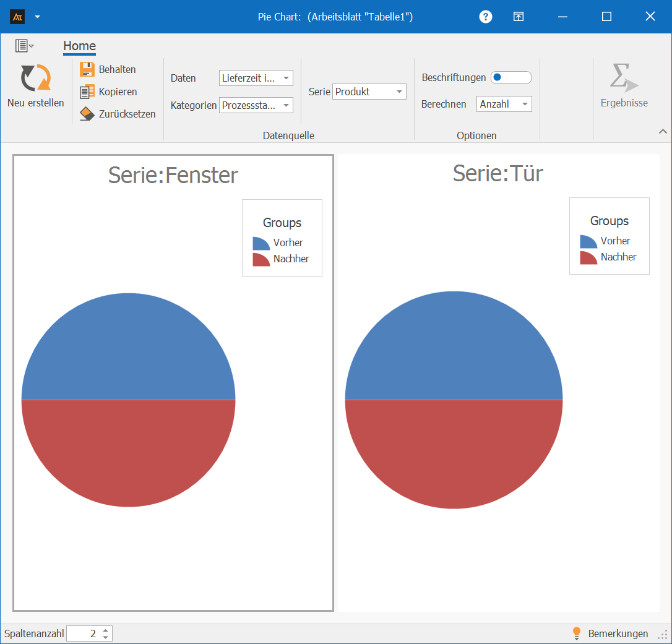Screen dimensions: 672x644
Task: Open quick access toolbar dropdown arrow
Action: point(37,17)
